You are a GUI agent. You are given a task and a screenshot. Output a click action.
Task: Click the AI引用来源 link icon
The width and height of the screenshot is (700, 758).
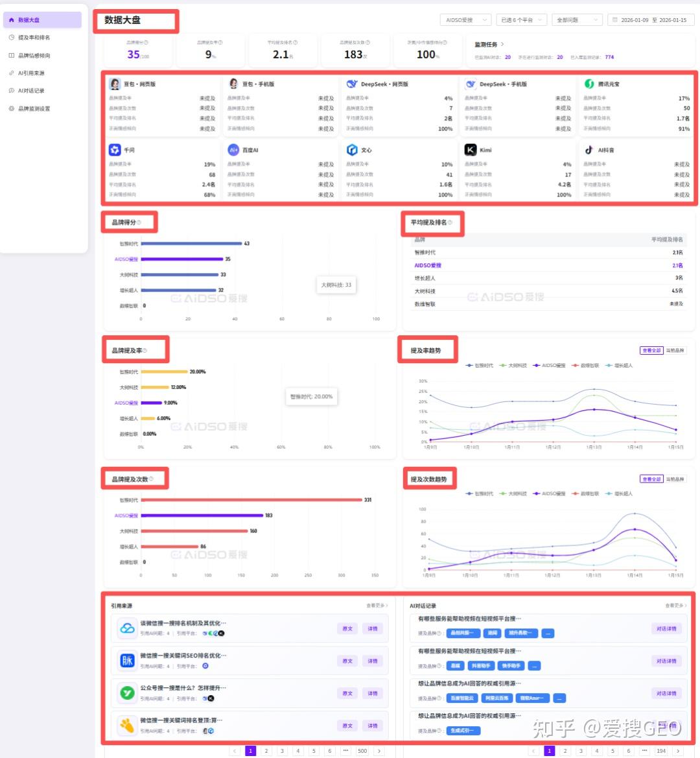pos(11,73)
